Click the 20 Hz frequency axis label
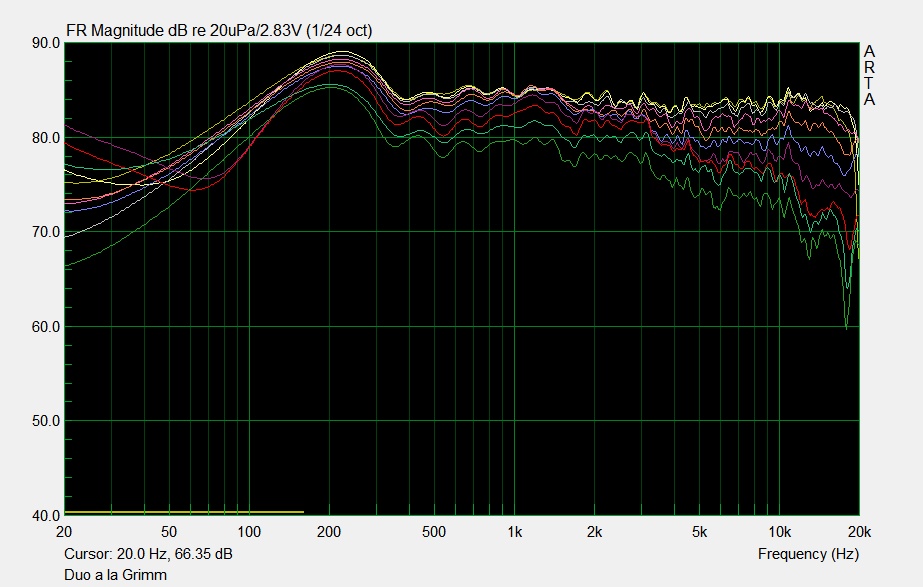 (x=64, y=532)
